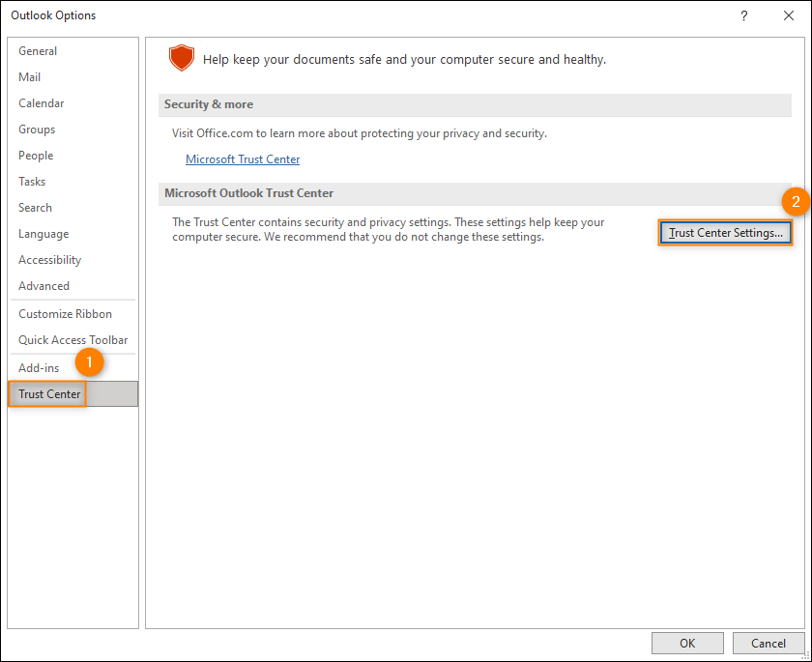The image size is (812, 662).
Task: Click the 'Visit Office.com to learn more' text
Action: (360, 133)
